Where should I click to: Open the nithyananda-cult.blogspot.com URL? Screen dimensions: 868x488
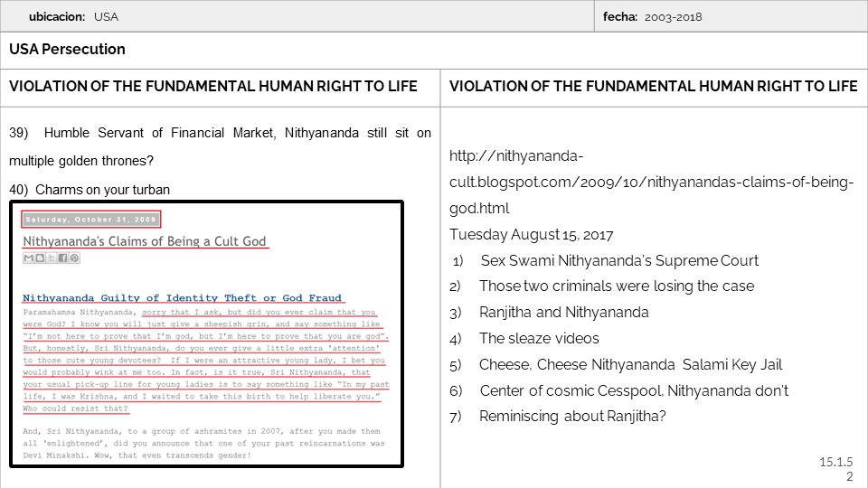(651, 182)
